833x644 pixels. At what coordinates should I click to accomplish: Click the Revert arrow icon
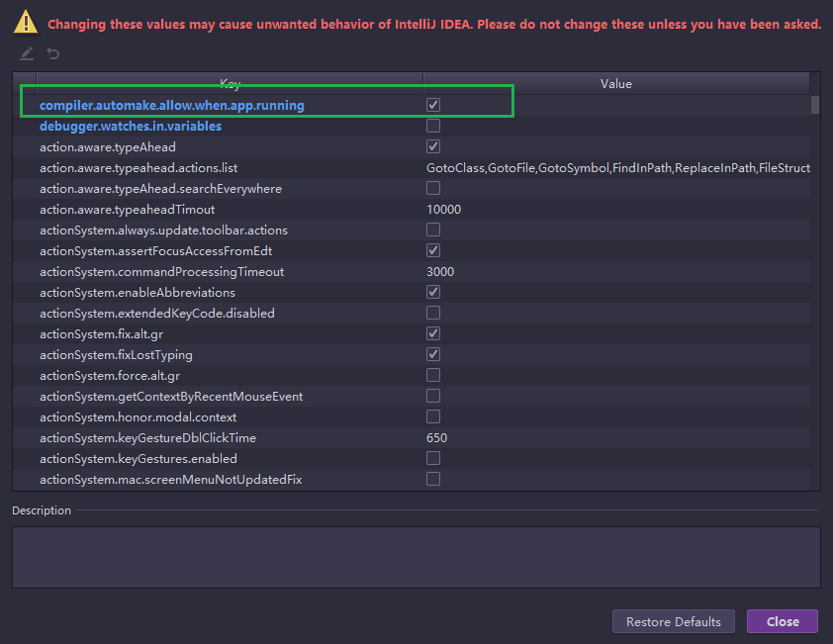[x=52, y=53]
